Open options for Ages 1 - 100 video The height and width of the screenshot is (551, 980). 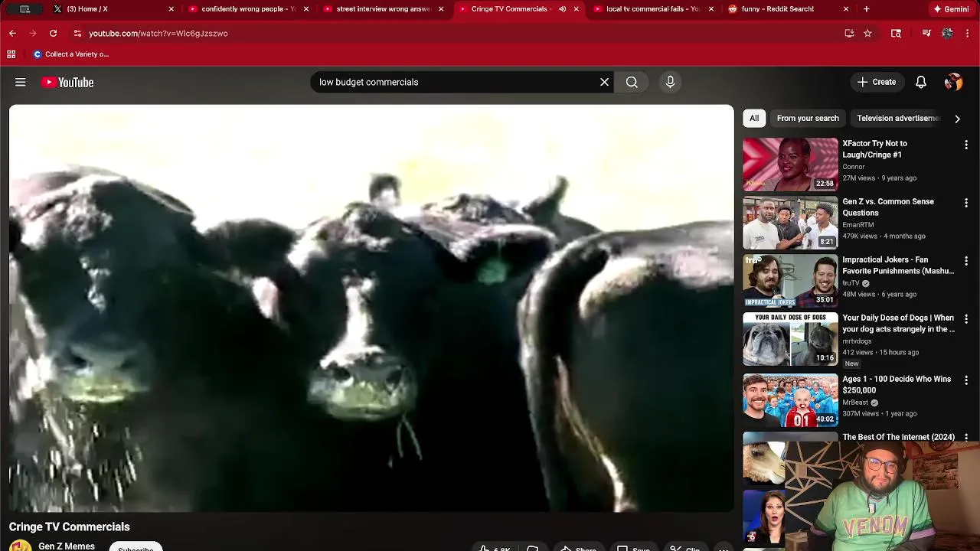point(966,380)
